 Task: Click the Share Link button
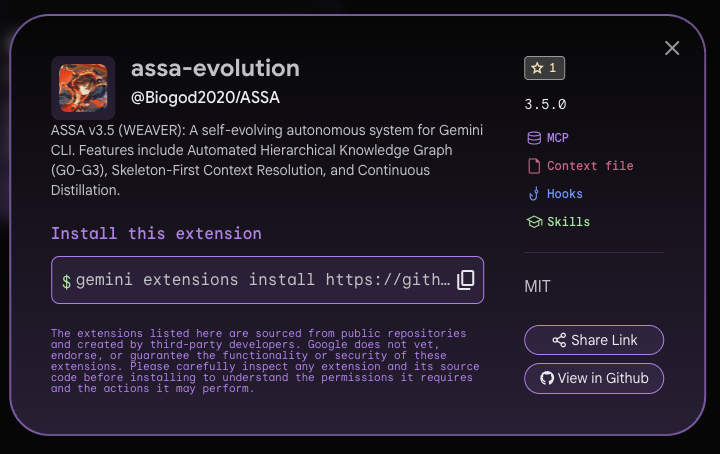click(x=594, y=340)
